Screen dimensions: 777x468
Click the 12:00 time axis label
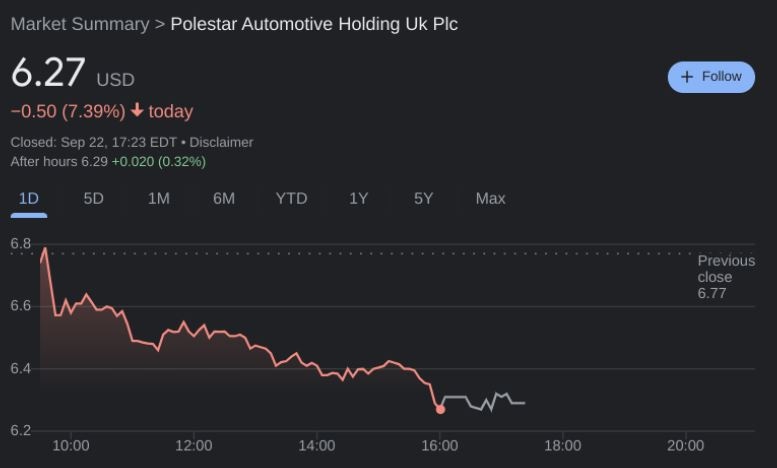pyautogui.click(x=193, y=446)
